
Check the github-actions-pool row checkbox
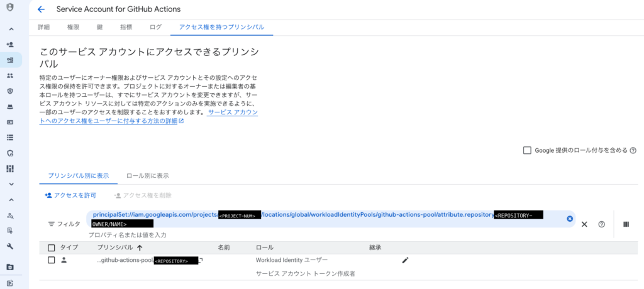[x=52, y=260]
